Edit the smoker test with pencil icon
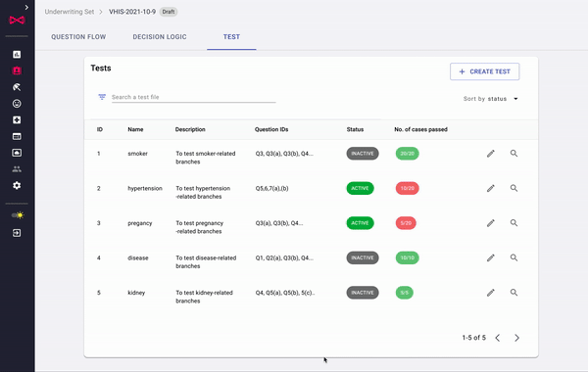The width and height of the screenshot is (588, 372). tap(491, 154)
